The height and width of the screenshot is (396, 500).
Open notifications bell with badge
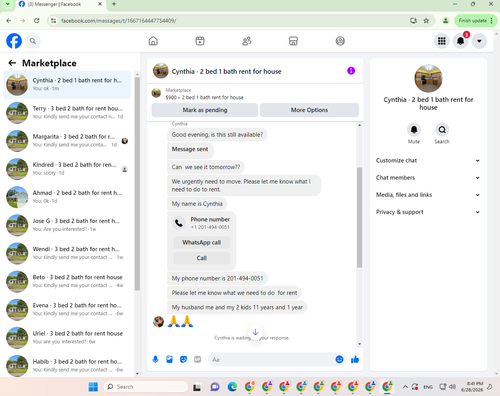[x=461, y=41]
